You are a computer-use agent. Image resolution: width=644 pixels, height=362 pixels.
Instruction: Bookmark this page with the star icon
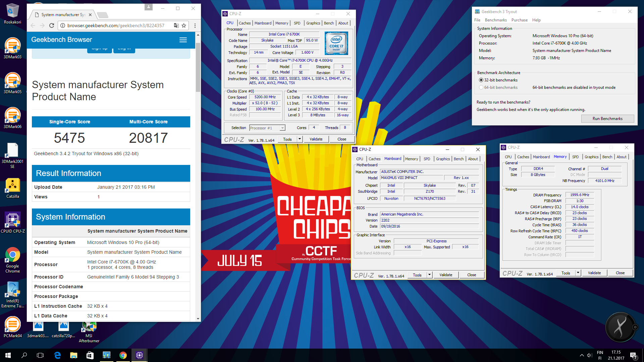184,25
